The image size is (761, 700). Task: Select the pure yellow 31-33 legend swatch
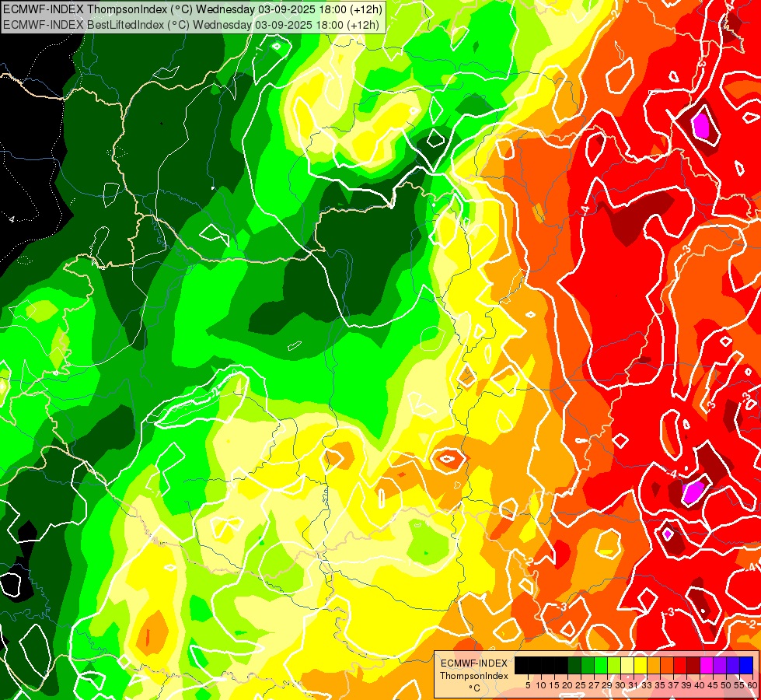[x=641, y=665]
